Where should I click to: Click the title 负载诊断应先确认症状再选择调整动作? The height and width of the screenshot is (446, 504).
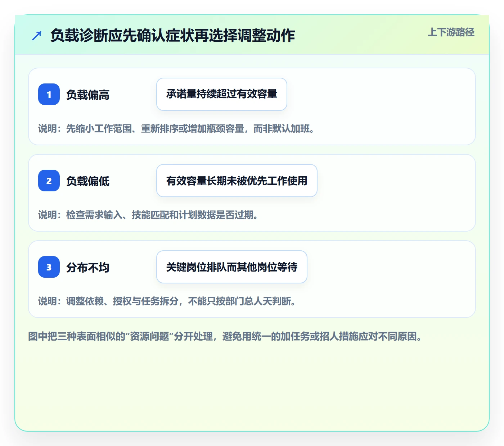[x=172, y=36]
